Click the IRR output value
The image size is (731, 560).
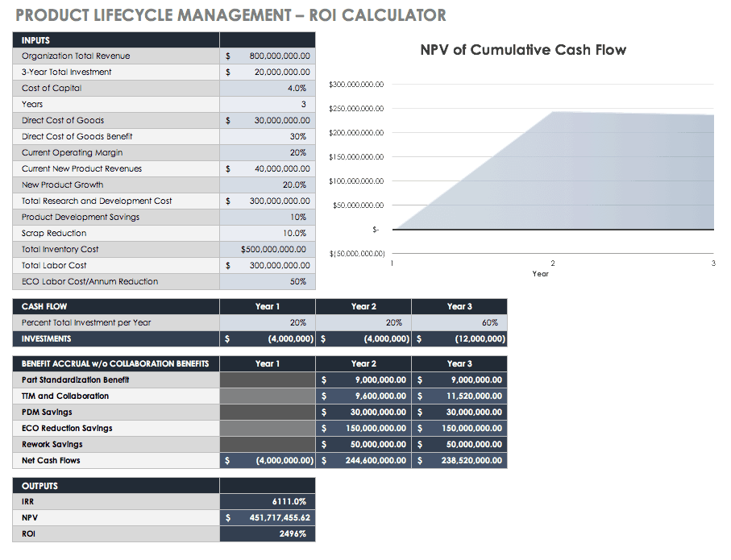[268, 501]
